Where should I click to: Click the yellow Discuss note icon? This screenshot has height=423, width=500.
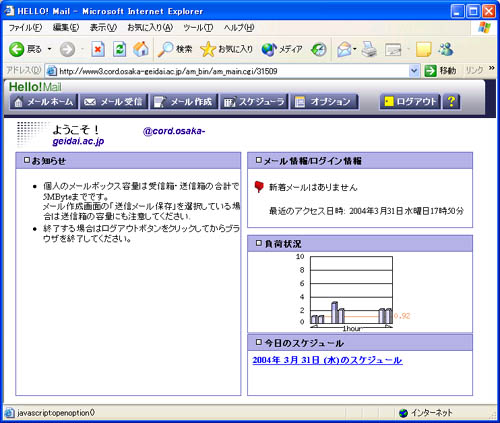(424, 50)
